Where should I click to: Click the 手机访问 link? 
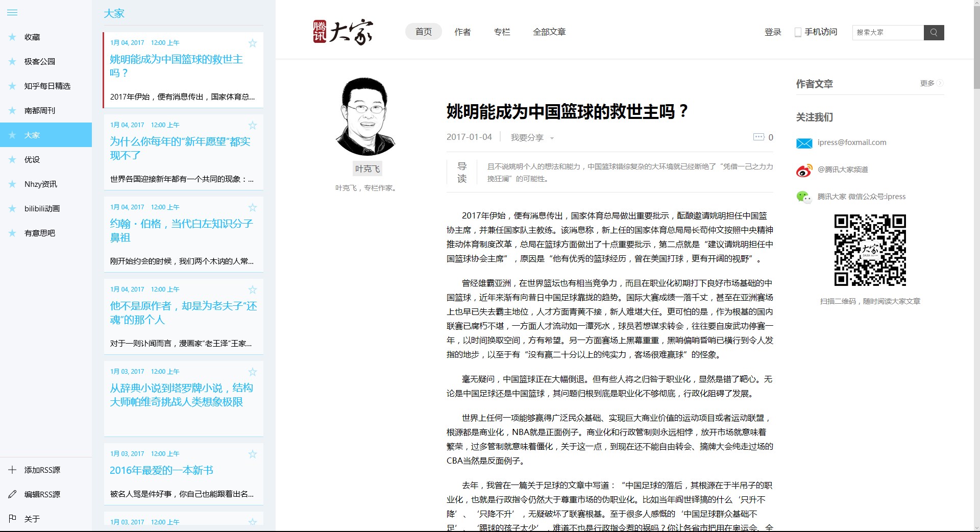click(821, 32)
